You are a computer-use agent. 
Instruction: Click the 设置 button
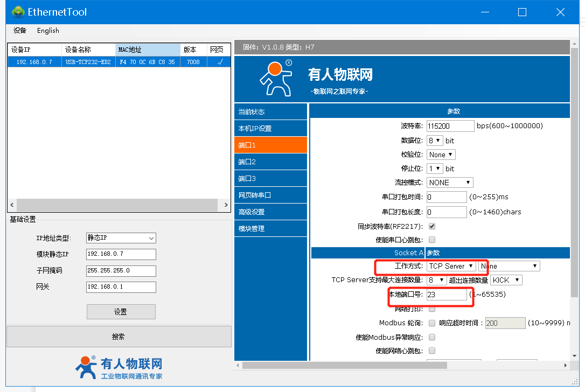point(121,312)
